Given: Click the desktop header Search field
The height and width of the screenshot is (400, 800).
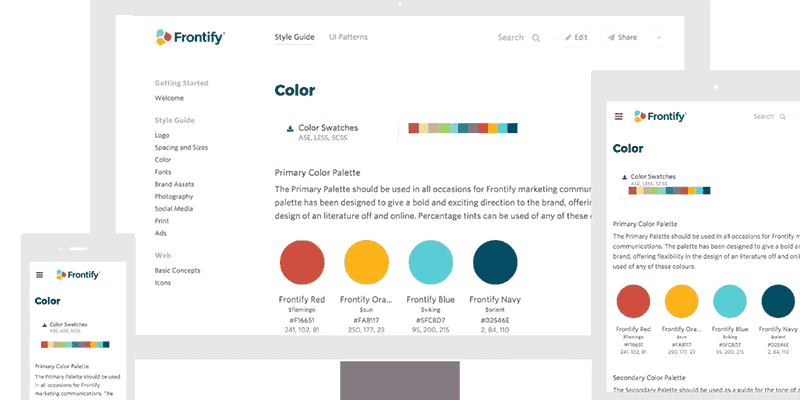Looking at the screenshot, I should point(519,38).
